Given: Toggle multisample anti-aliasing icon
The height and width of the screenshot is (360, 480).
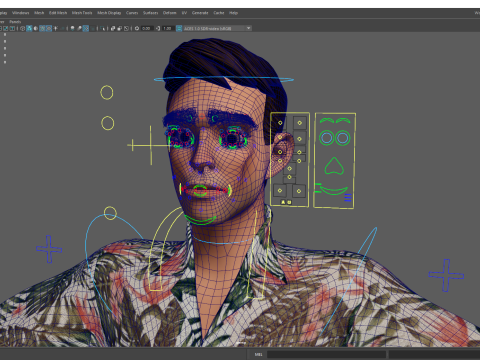Looking at the screenshot, I should coord(86,28).
